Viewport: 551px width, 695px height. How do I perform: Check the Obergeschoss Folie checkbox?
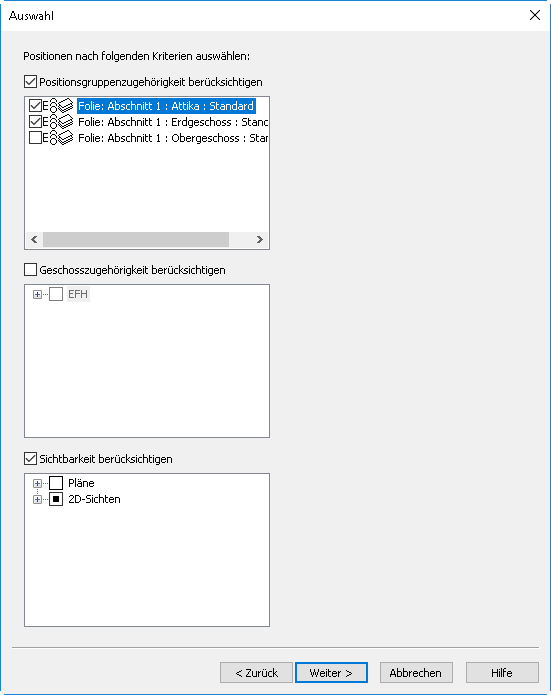[35, 137]
